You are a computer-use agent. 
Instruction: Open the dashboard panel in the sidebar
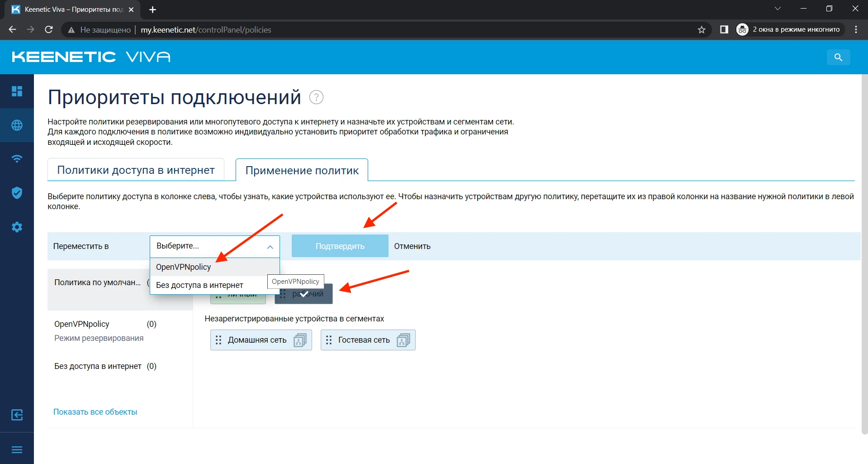tap(17, 91)
